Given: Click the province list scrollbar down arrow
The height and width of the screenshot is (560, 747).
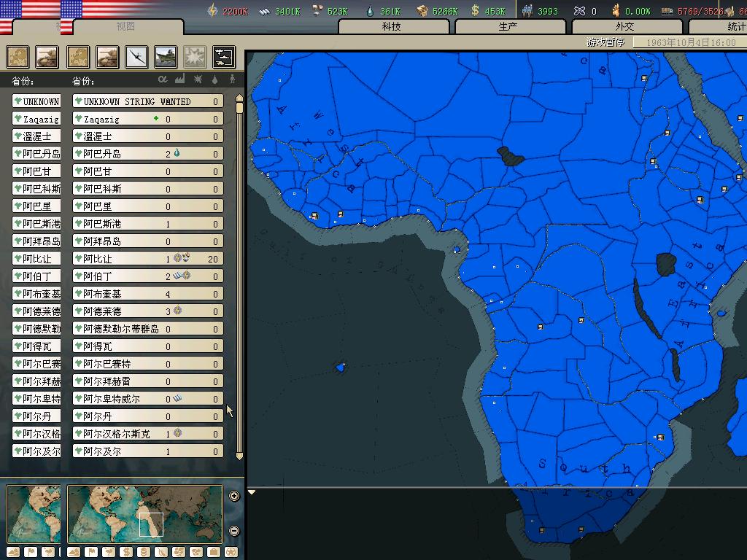Looking at the screenshot, I should click(239, 456).
